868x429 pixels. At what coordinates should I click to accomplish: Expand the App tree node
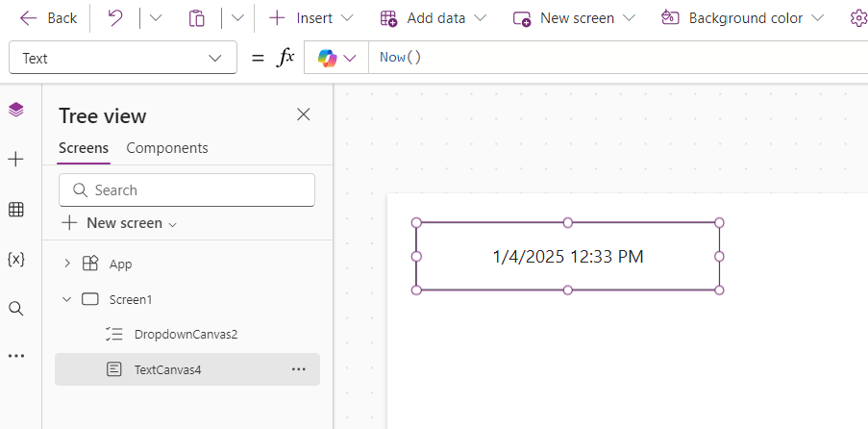tap(67, 264)
